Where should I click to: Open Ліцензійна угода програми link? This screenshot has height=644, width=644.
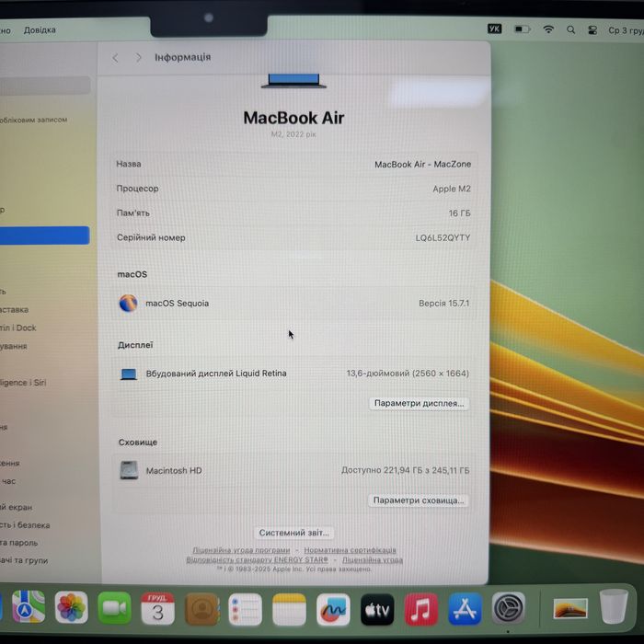241,550
